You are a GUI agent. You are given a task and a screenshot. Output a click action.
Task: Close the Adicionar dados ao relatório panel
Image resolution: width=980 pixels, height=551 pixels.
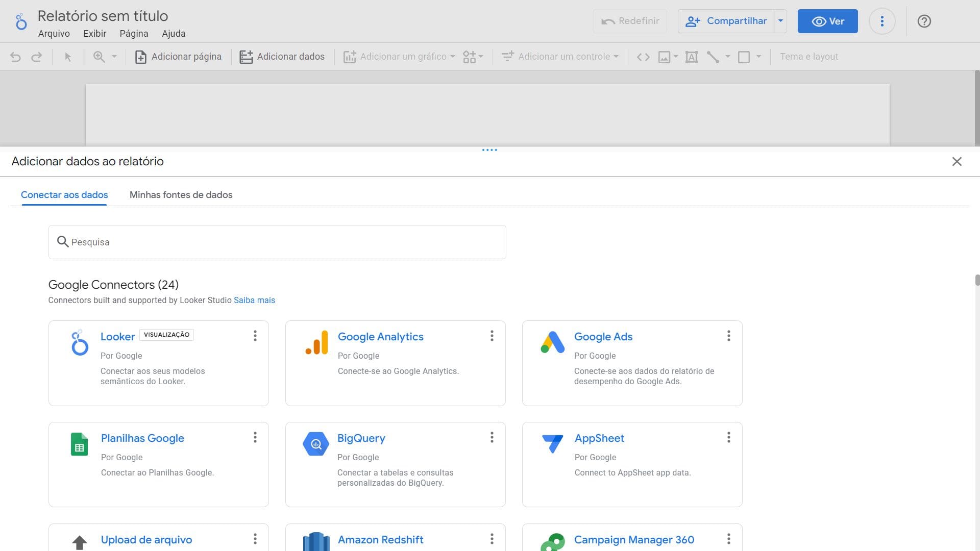click(957, 162)
